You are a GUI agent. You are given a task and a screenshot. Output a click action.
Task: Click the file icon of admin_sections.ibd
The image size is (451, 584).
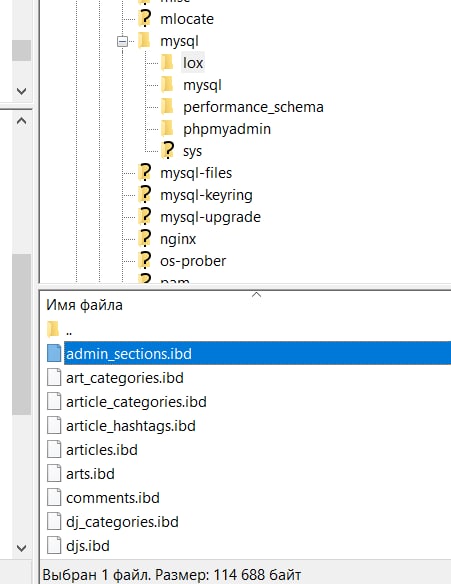[x=54, y=353]
